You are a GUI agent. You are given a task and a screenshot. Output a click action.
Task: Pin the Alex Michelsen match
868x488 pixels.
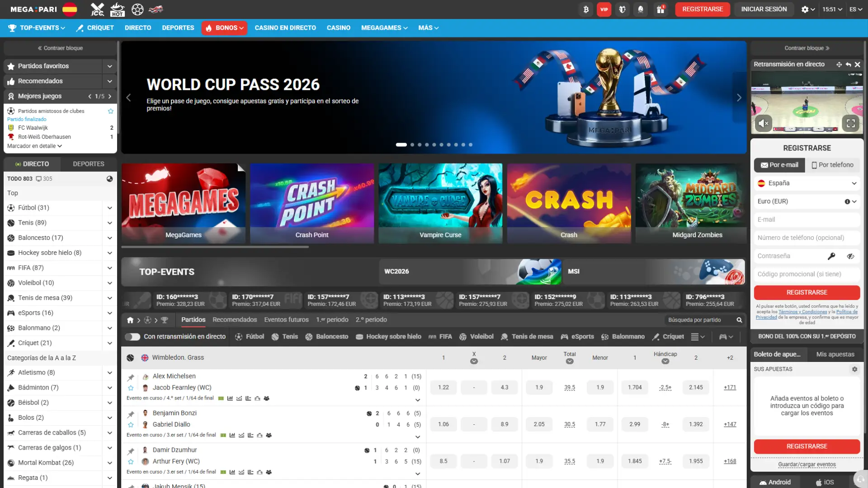(x=131, y=377)
